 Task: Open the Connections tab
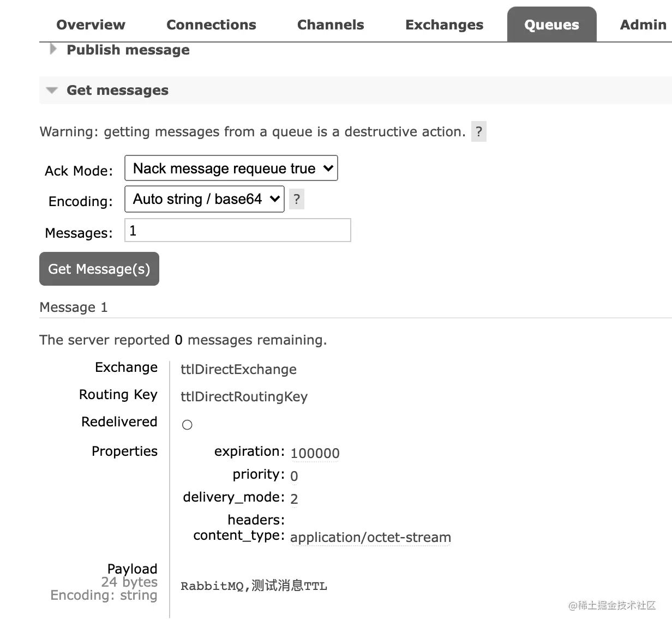point(211,25)
